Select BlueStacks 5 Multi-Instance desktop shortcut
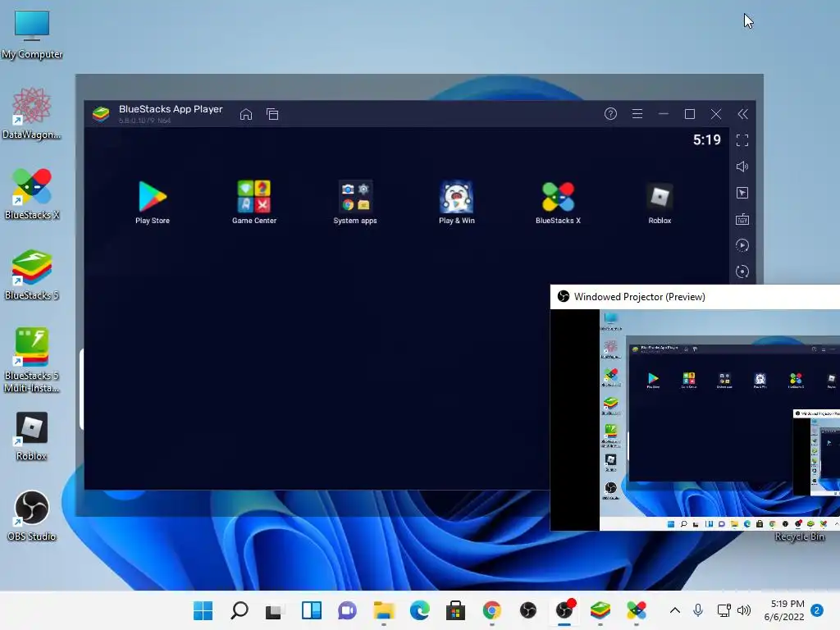The height and width of the screenshot is (630, 840). coord(32,360)
